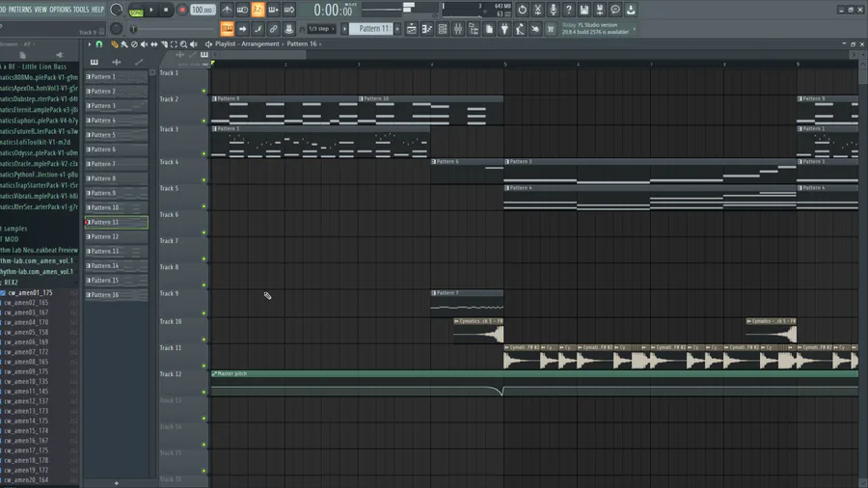Open the OPTIONS menu
Viewport: 868px width, 488px height.
pyautogui.click(x=61, y=10)
